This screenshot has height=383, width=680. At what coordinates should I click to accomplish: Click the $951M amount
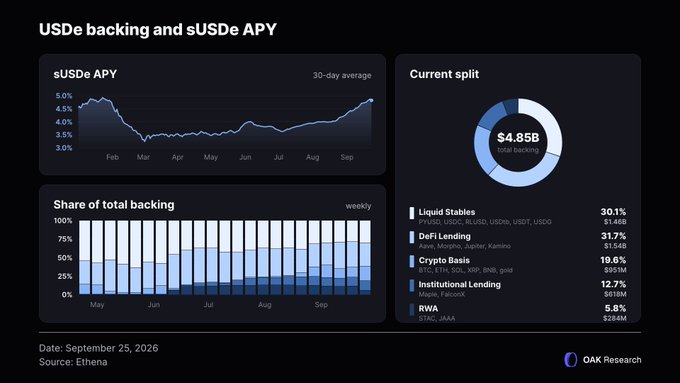coord(616,270)
